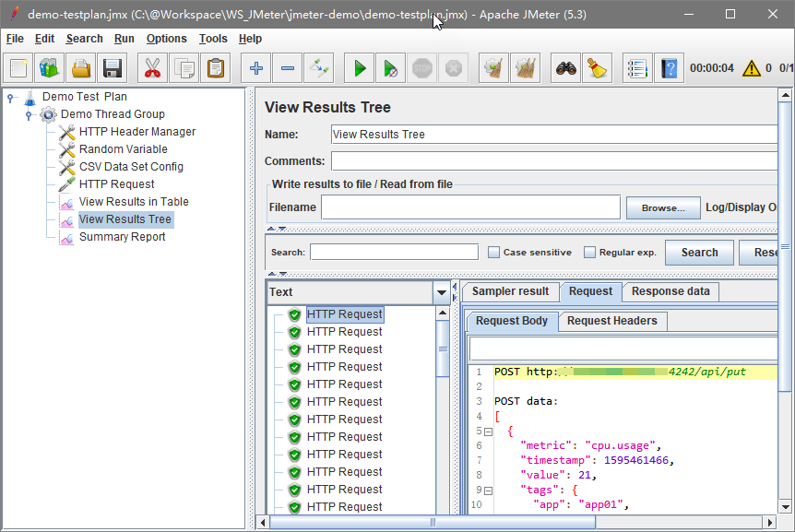The height and width of the screenshot is (532, 795).
Task: Collapse Demo Thread Group tree node
Action: 29,115
